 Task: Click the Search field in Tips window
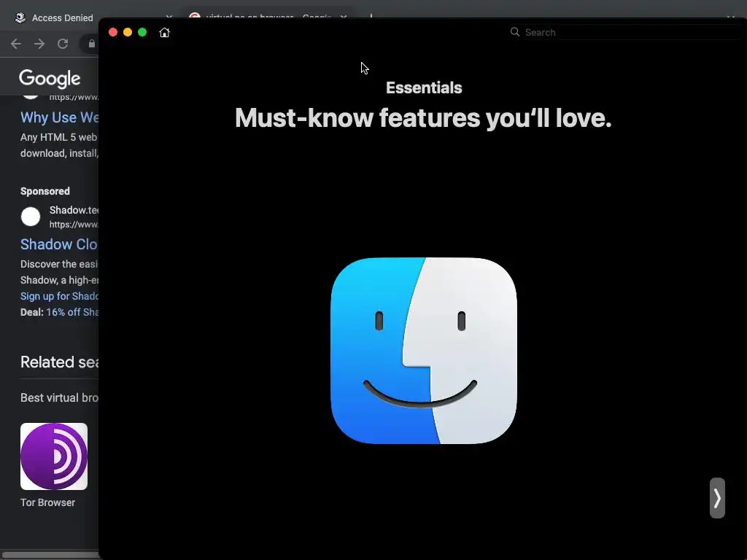coord(625,32)
